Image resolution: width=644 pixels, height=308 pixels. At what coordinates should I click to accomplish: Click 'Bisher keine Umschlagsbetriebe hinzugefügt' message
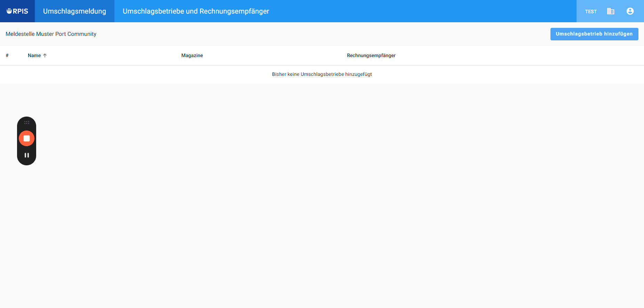(x=322, y=74)
